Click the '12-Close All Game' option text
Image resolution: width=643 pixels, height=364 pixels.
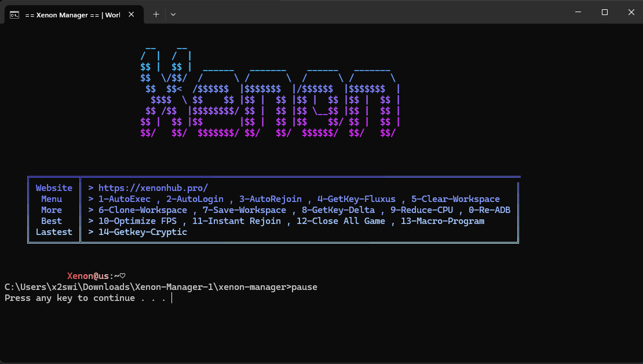(341, 221)
